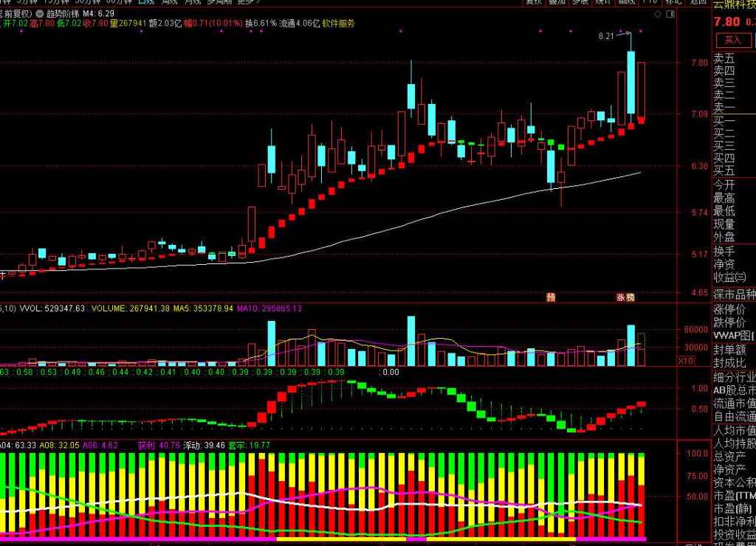This screenshot has height=546, width=756.
Task: Switch to the 月线 monthly period tab
Action: [193, 2]
